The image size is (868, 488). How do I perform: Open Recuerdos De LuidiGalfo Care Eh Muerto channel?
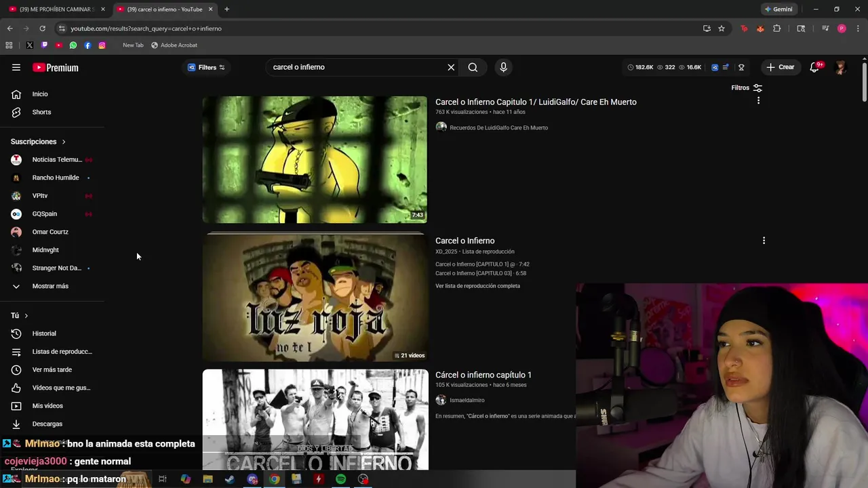click(498, 127)
